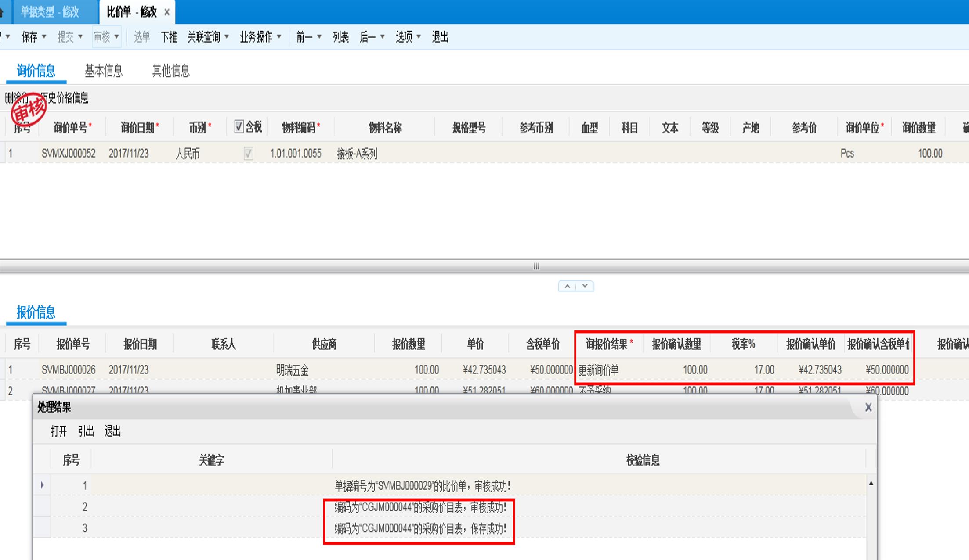969x560 pixels.
Task: Click 打开 in 处理结果 dialog
Action: pyautogui.click(x=59, y=431)
